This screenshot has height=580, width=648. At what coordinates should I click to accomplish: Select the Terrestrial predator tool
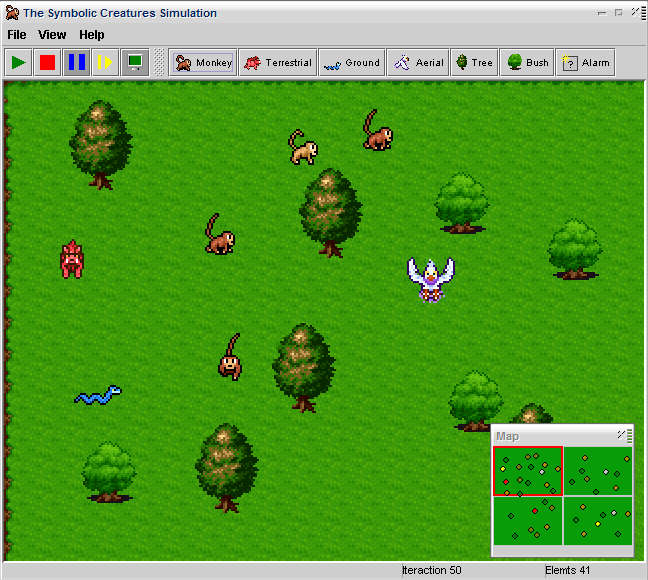278,62
